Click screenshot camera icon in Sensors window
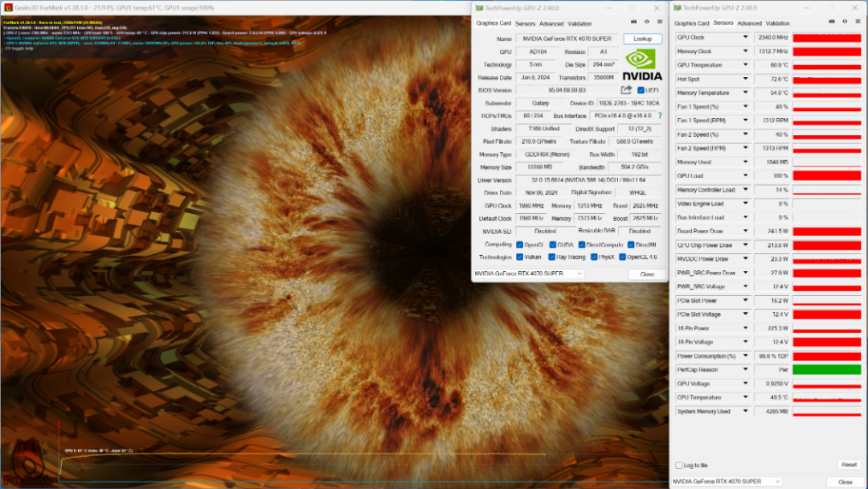 832,21
